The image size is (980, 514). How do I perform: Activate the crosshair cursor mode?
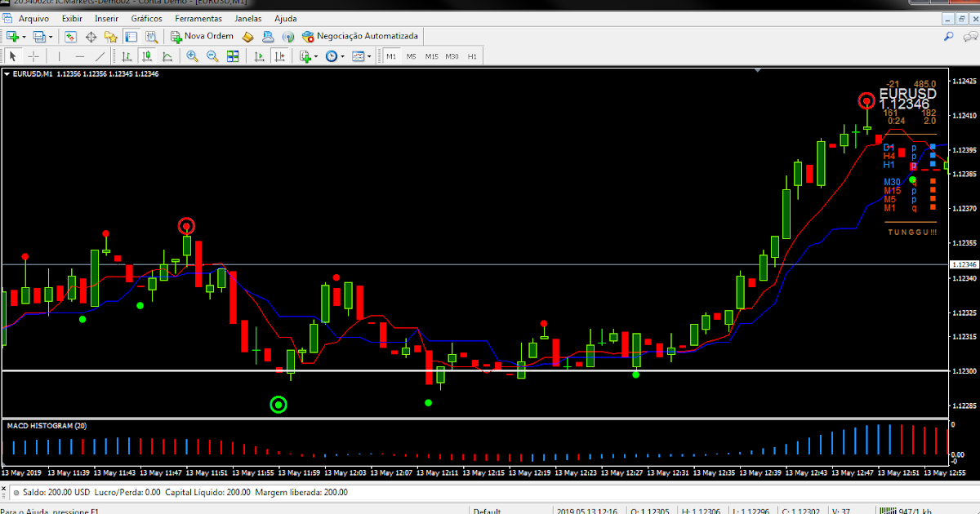[33, 56]
